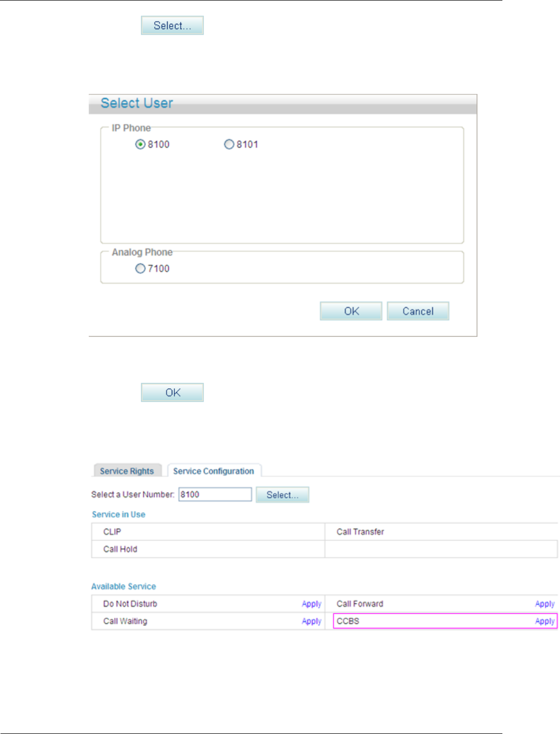Apply the Call Forward service
560x734 pixels.
point(545,604)
